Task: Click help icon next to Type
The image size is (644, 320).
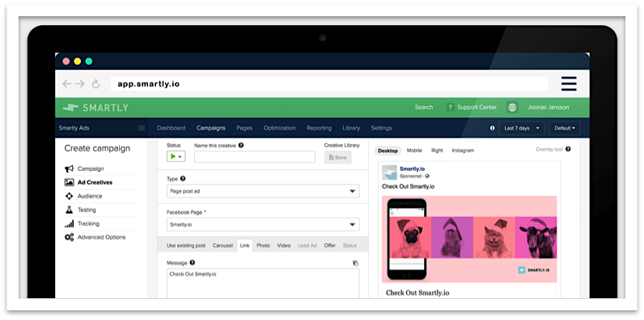Action: tap(183, 179)
